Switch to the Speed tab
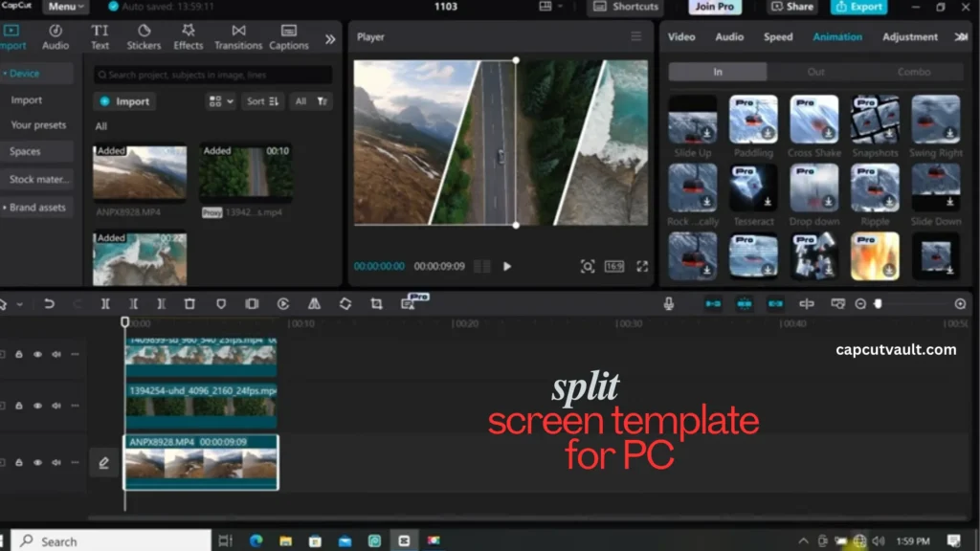The height and width of the screenshot is (551, 980). point(778,37)
